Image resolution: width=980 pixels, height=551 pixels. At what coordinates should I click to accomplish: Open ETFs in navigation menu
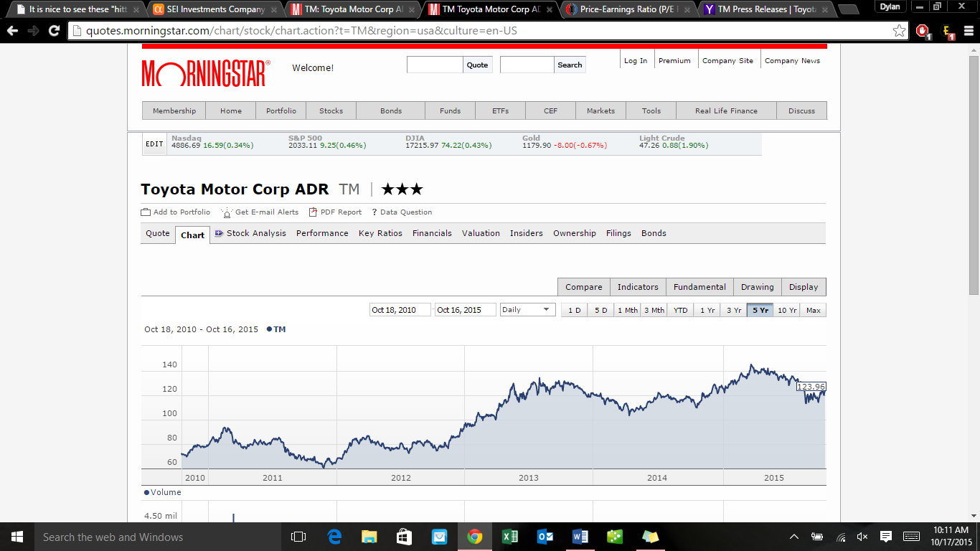501,110
